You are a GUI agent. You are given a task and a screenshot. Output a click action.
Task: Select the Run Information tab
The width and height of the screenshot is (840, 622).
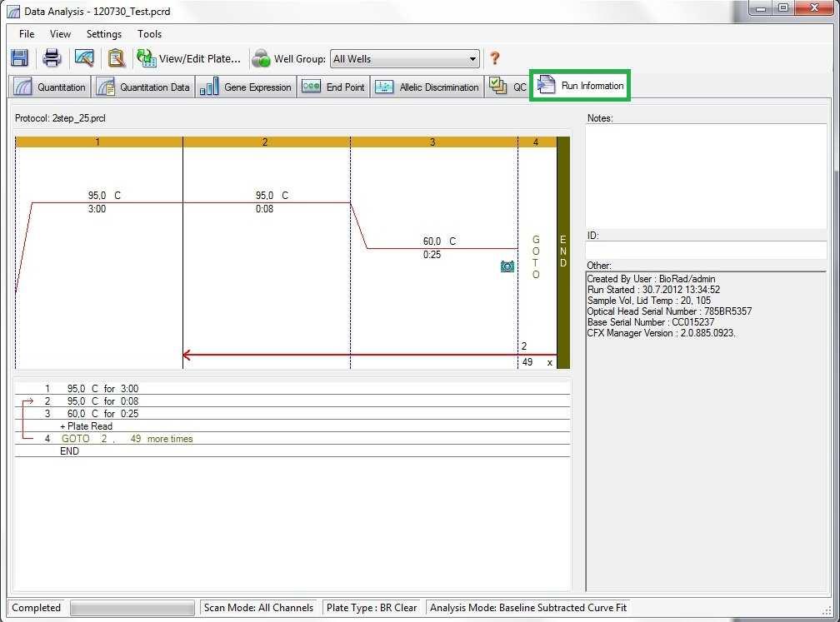(x=580, y=85)
